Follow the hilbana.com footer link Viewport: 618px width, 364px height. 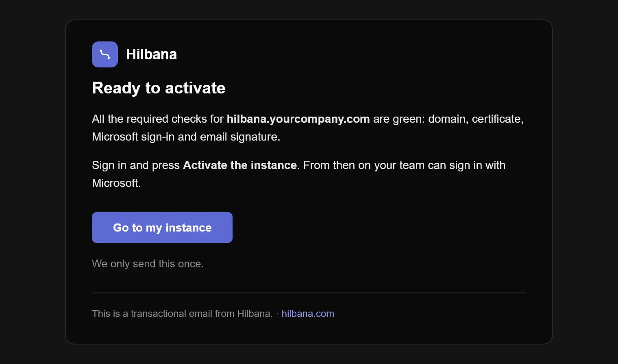(308, 314)
